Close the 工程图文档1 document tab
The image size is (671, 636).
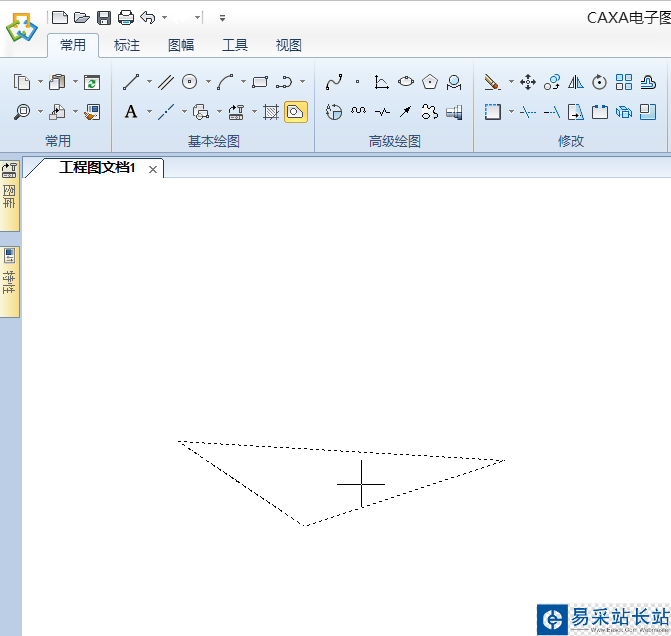coord(153,169)
